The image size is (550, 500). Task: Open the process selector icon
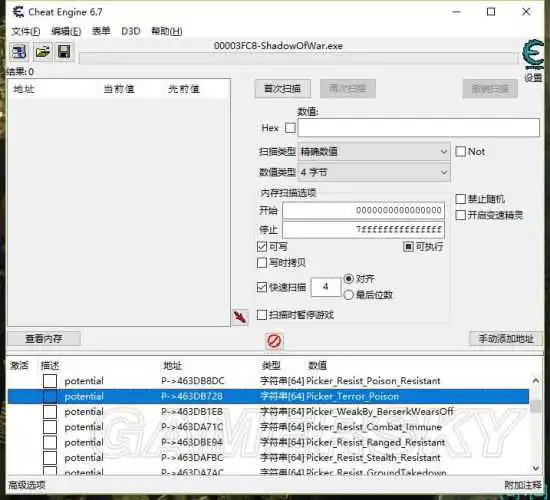[x=19, y=52]
